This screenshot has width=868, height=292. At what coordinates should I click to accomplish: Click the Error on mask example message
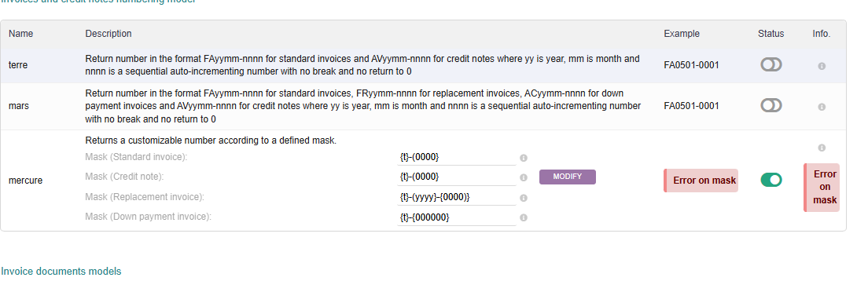(x=701, y=181)
